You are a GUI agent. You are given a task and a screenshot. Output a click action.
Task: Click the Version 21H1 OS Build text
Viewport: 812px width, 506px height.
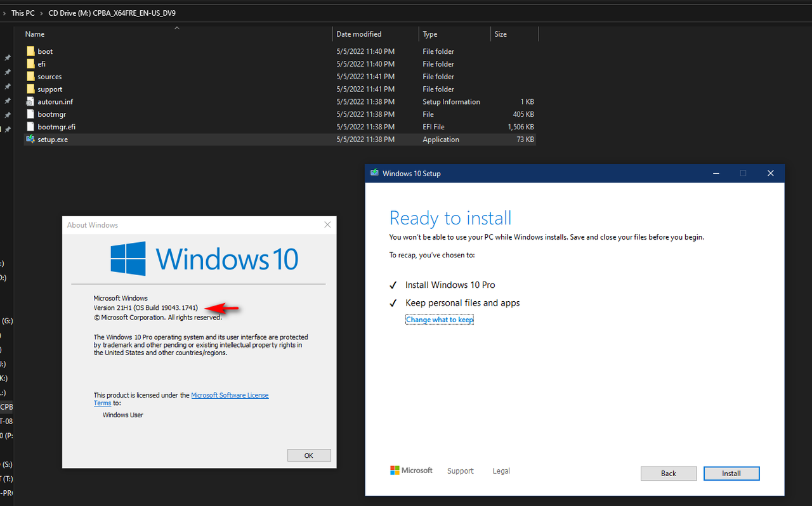(146, 308)
